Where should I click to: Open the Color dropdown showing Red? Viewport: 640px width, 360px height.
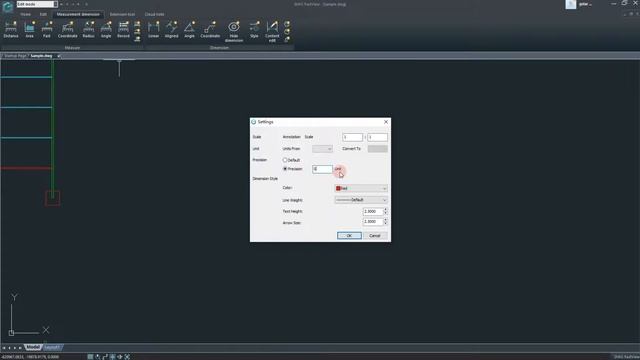pos(361,188)
